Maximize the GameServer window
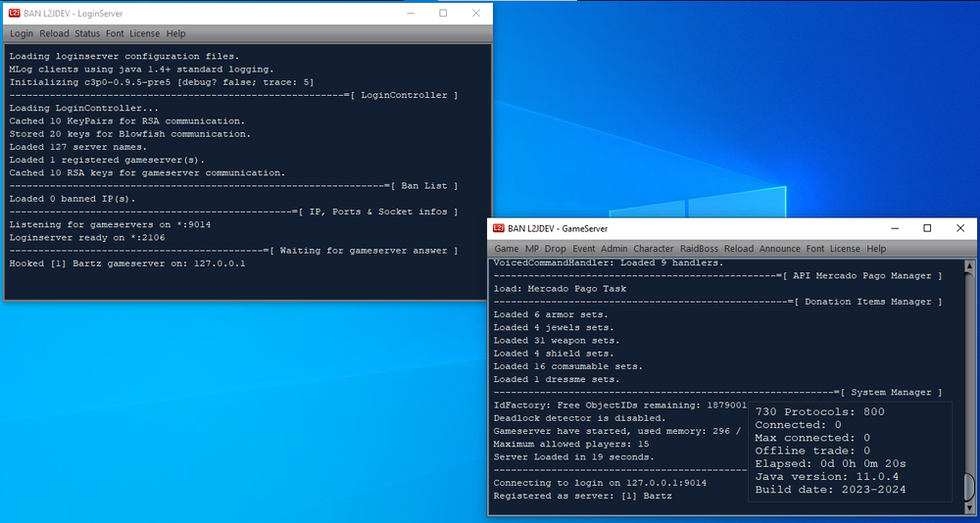The width and height of the screenshot is (980, 523). (927, 228)
